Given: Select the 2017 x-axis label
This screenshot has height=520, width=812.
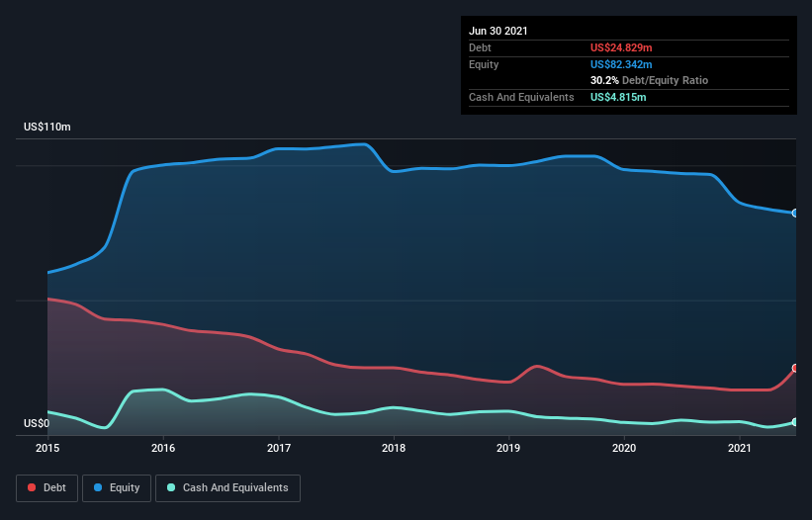Looking at the screenshot, I should [x=279, y=448].
